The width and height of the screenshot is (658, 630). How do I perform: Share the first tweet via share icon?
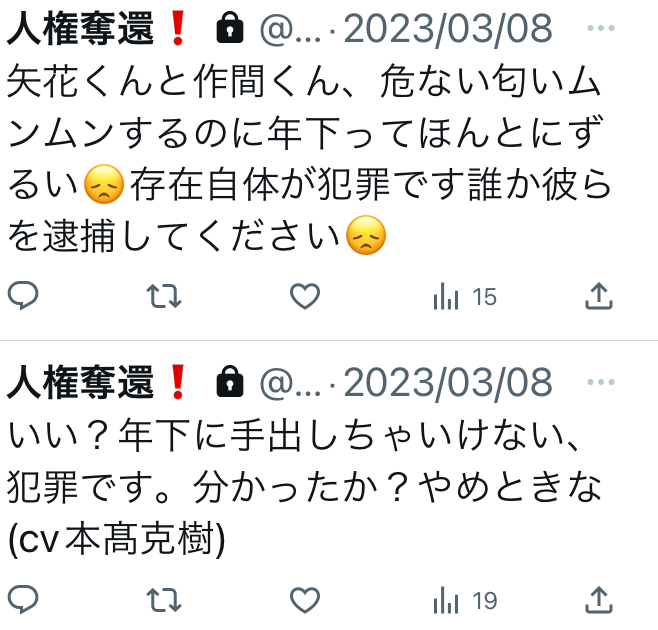tap(599, 296)
